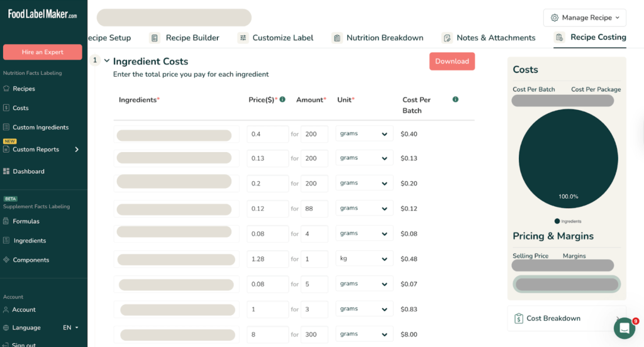Click the Costs sidebar icon
The width and height of the screenshot is (644, 347).
[x=6, y=108]
